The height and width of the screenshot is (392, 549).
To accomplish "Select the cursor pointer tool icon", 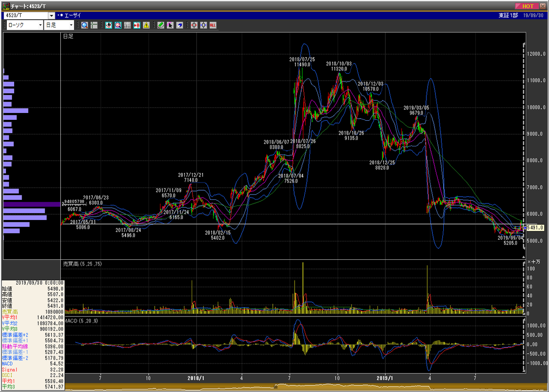I will (x=170, y=25).
